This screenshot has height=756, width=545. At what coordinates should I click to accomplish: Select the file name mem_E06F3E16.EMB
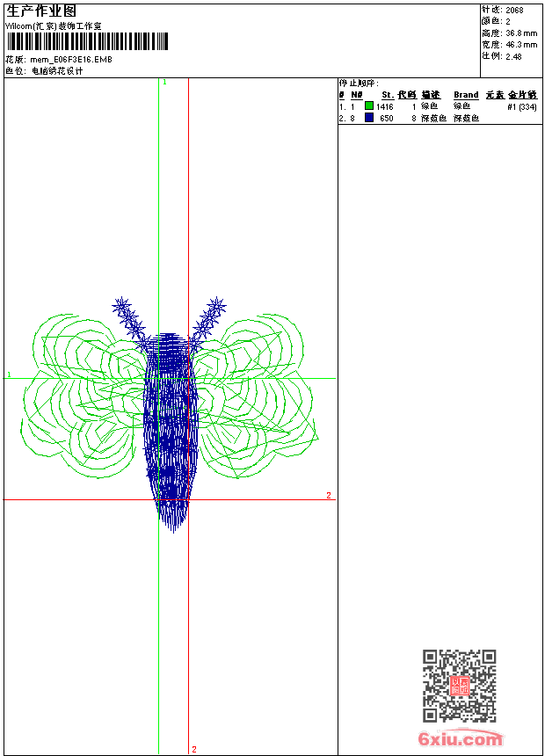tap(71, 59)
